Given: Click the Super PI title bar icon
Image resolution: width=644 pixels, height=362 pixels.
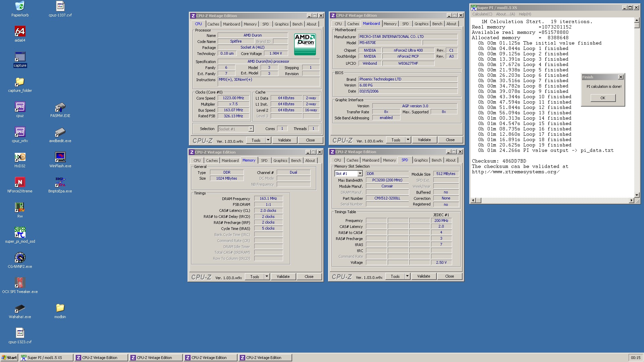Looking at the screenshot, I should 474,7.
